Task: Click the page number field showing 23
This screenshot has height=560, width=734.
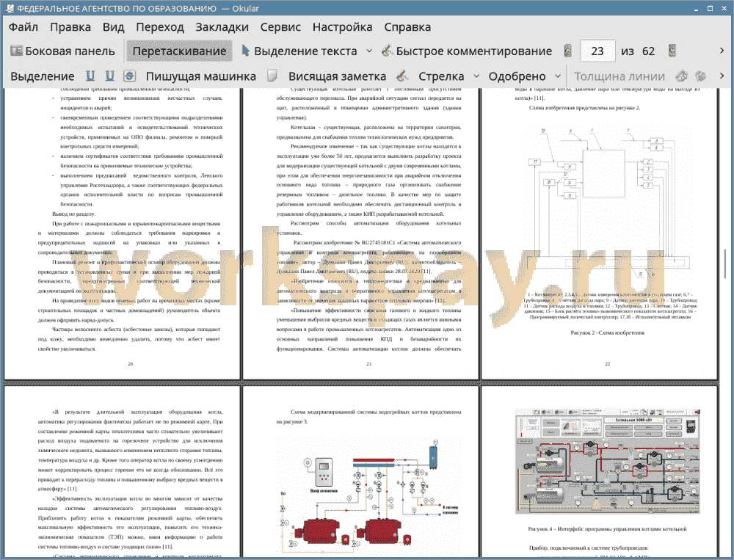Action: (x=597, y=51)
